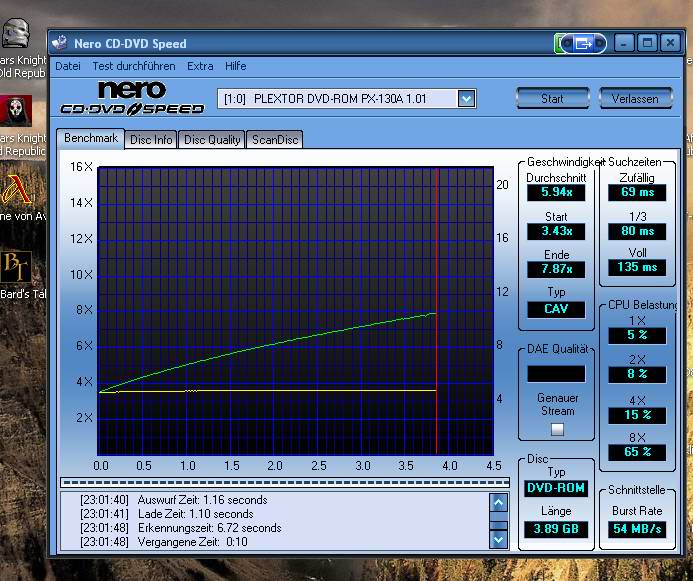Minimize the Nero CD-DVD Speed window
The height and width of the screenshot is (581, 693).
(624, 43)
